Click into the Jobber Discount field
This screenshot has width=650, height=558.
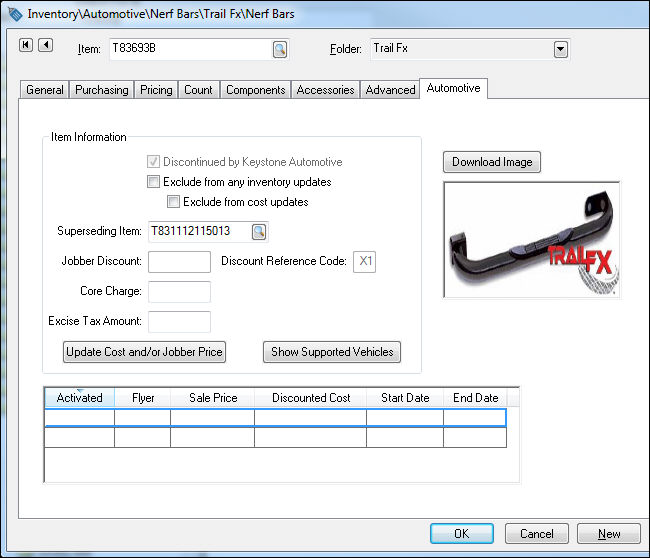[179, 262]
